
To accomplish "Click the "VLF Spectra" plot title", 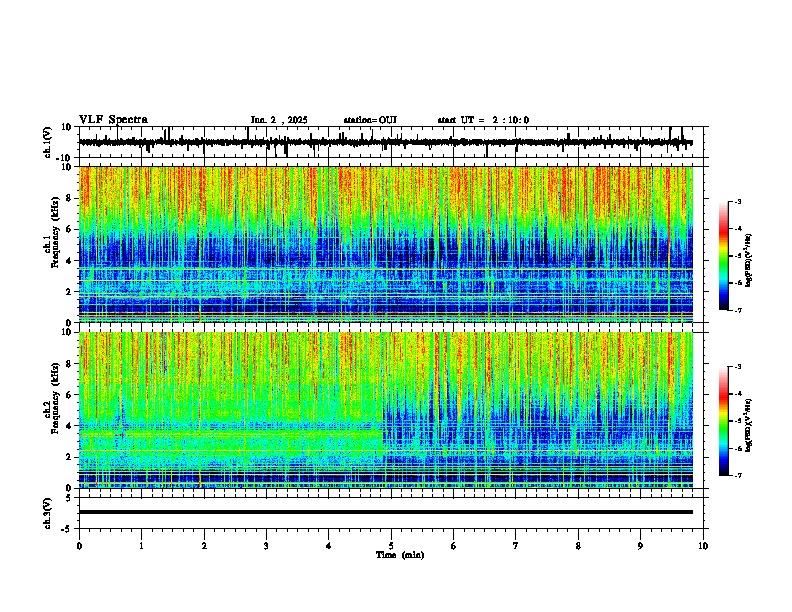I will 113,120.
